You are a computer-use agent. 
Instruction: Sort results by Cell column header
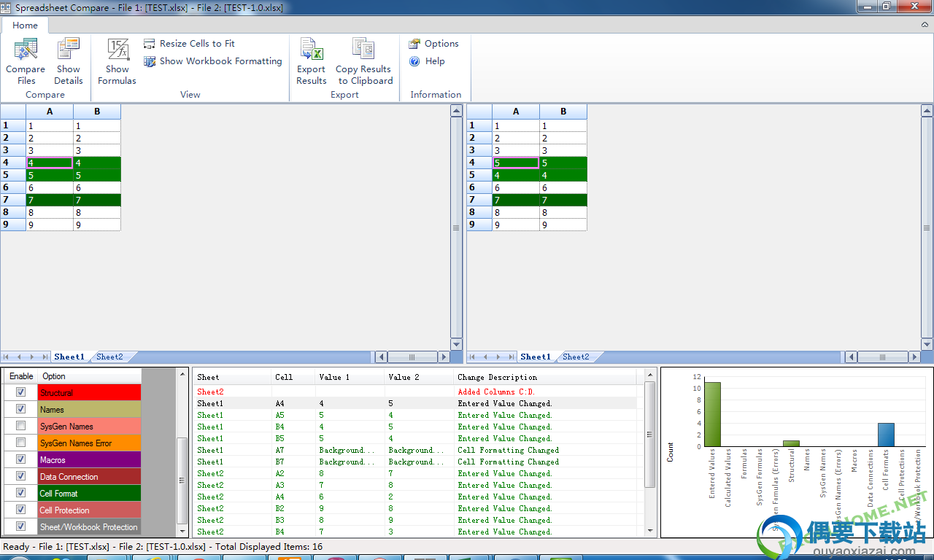click(x=293, y=377)
